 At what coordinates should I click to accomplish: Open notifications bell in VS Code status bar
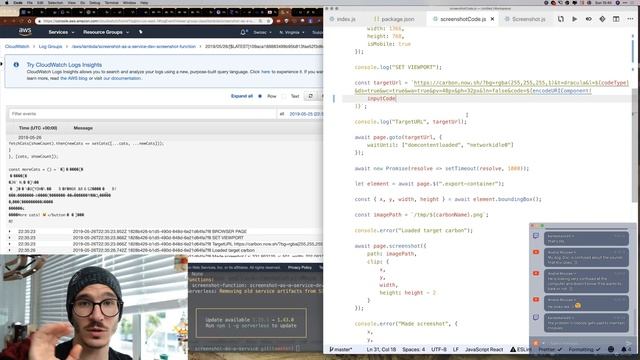coord(626,349)
